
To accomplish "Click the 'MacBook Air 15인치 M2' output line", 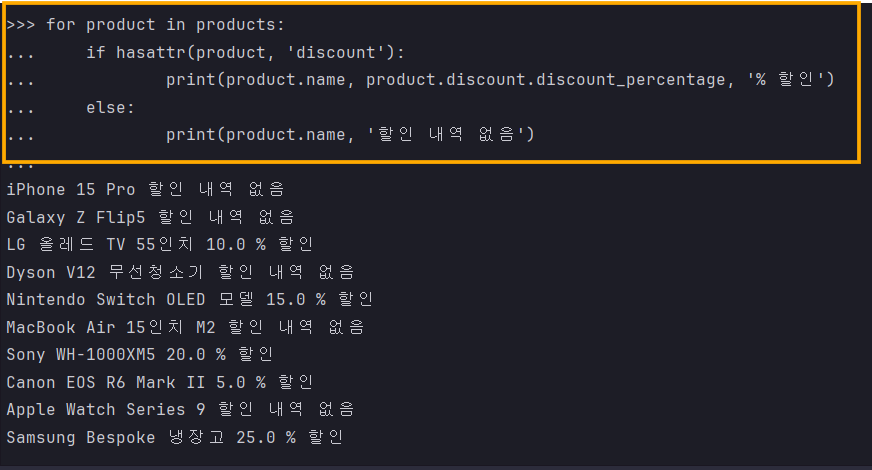I will pos(185,327).
